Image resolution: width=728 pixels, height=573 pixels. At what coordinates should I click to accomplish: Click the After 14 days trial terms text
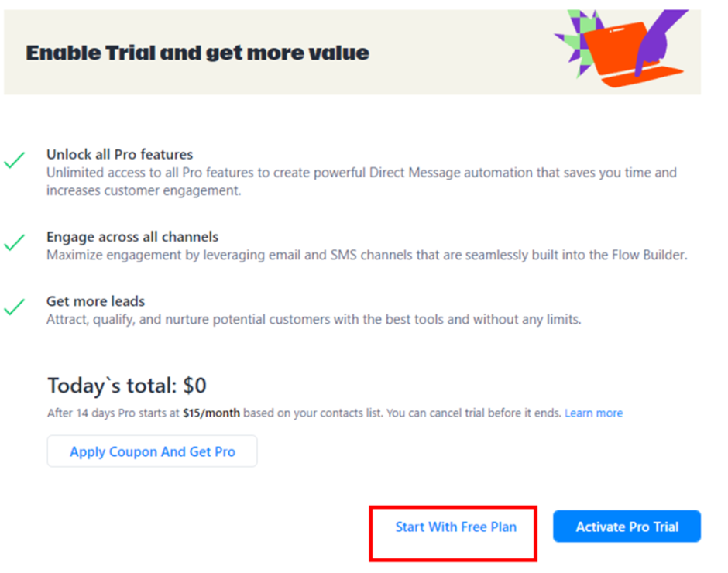[114, 413]
